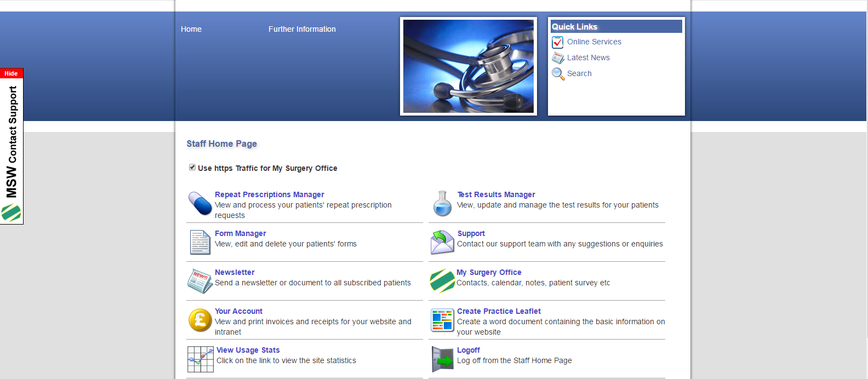This screenshot has height=379, width=868.
Task: Click the Newsletter newspaper icon
Action: coord(200,281)
